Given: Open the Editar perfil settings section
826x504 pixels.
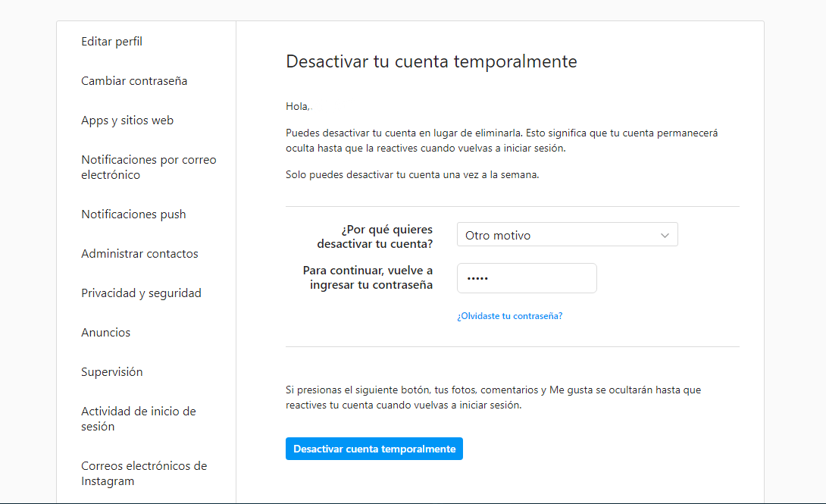Looking at the screenshot, I should pos(111,42).
